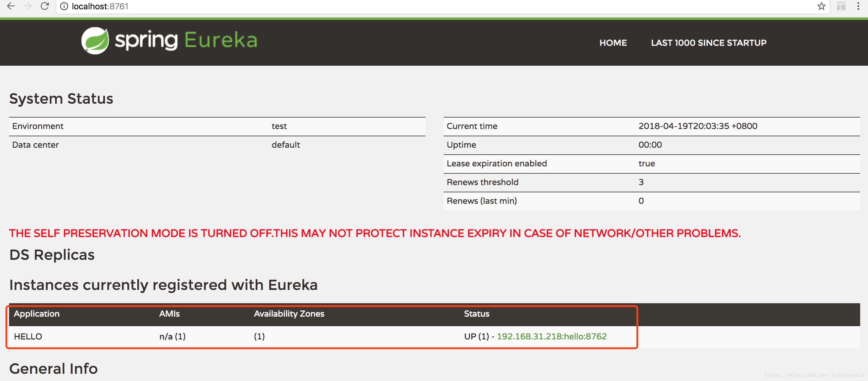
Task: Select the 'n/a (1)' AMIs cell
Action: pos(173,336)
